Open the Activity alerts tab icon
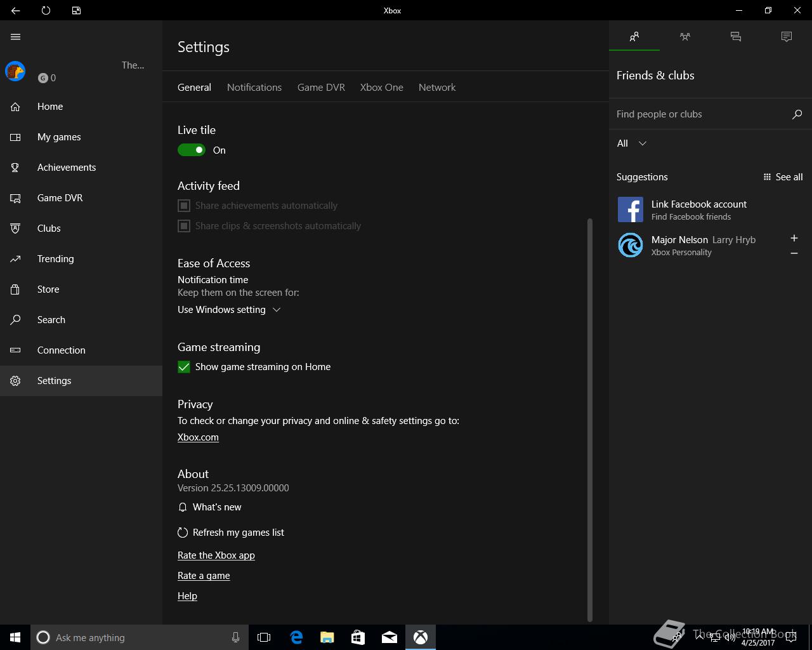 pos(787,37)
